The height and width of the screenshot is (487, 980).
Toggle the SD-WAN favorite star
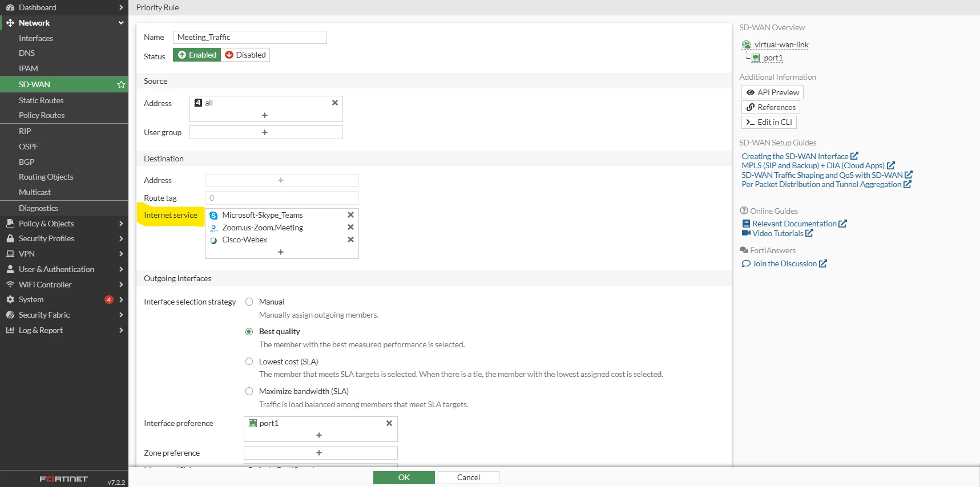[121, 84]
